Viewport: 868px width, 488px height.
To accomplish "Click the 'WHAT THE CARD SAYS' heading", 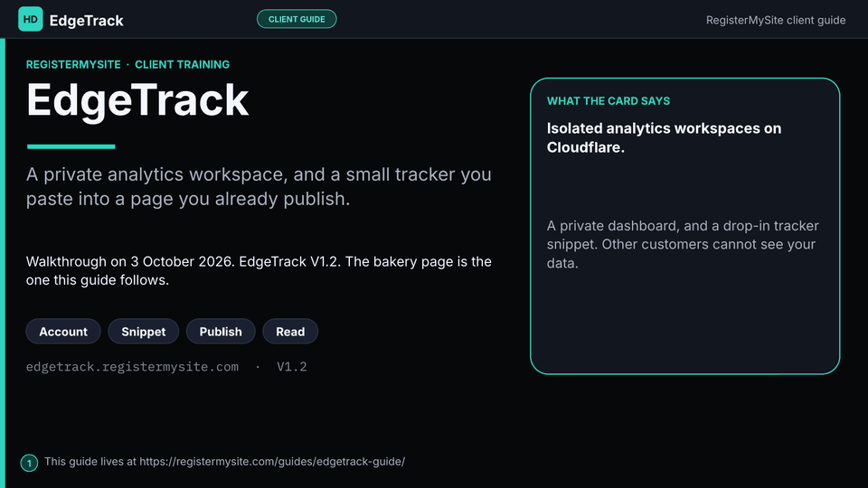I will 609,101.
